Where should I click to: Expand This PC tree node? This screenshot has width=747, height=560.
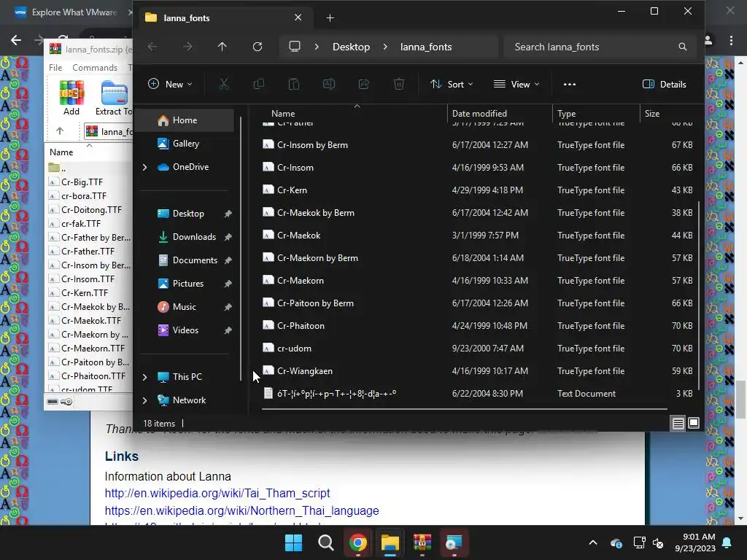coord(145,377)
